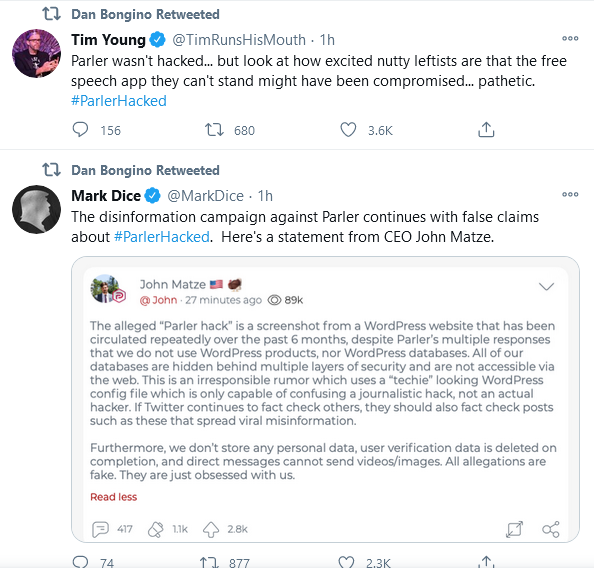Like Mark Dice's tweet with 2.3K likes
Image resolution: width=594 pixels, height=568 pixels.
click(x=346, y=562)
